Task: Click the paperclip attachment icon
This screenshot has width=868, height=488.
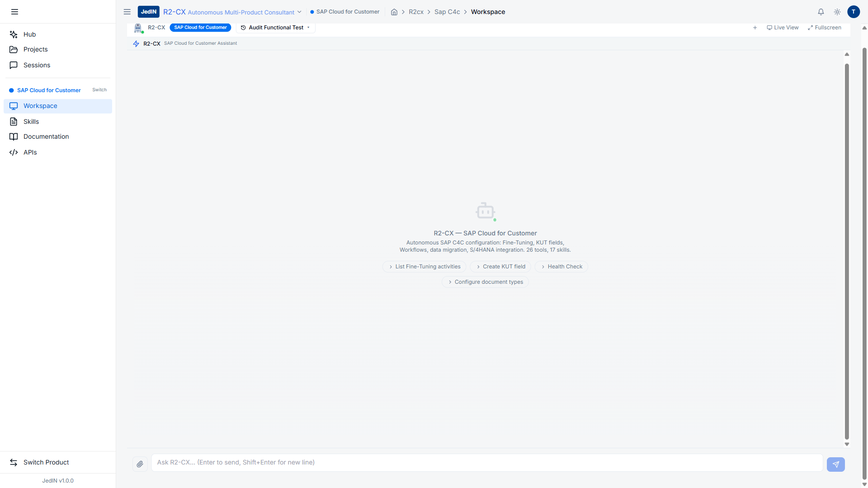Action: (140, 464)
